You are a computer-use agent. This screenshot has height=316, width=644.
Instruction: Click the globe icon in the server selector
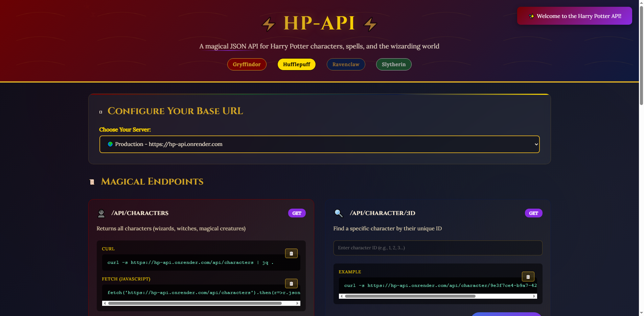110,144
